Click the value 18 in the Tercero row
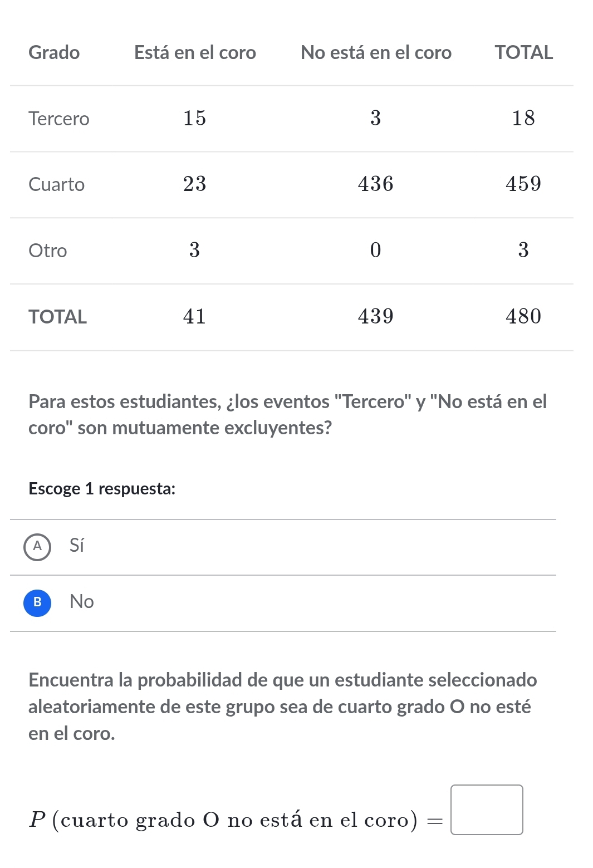Image resolution: width=593 pixels, height=868 pixels. [523, 118]
